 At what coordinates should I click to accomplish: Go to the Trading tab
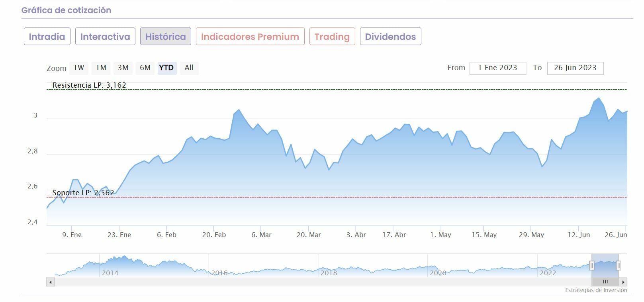332,37
